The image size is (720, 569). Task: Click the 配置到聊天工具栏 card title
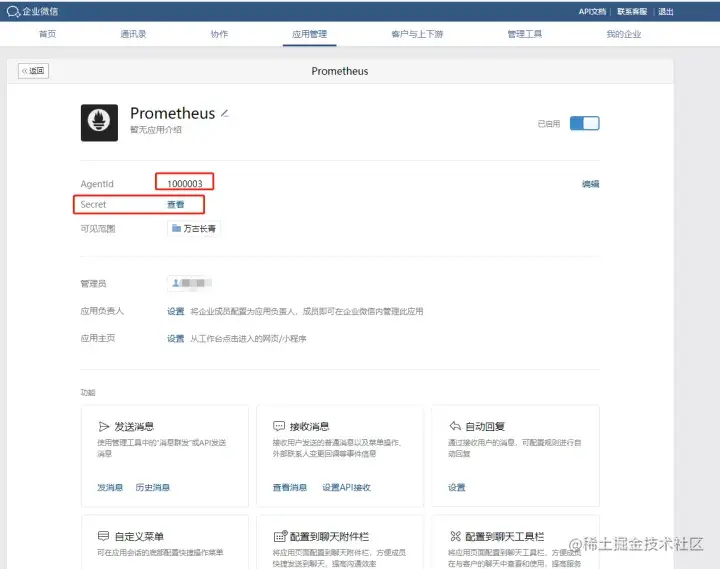[505, 536]
